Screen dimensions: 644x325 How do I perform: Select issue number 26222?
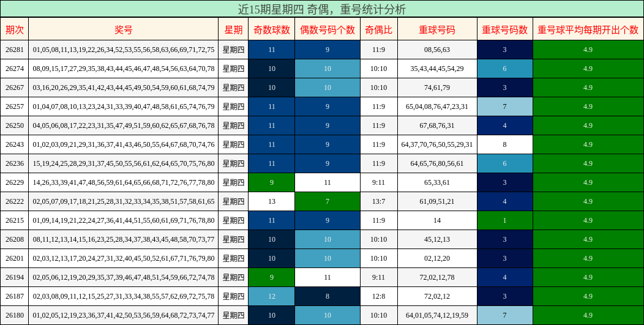14,201
